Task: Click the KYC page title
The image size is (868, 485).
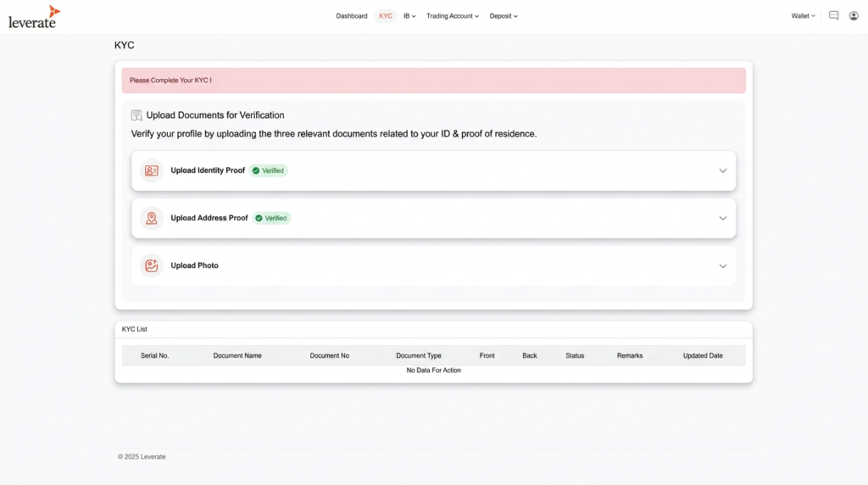Action: pyautogui.click(x=124, y=46)
